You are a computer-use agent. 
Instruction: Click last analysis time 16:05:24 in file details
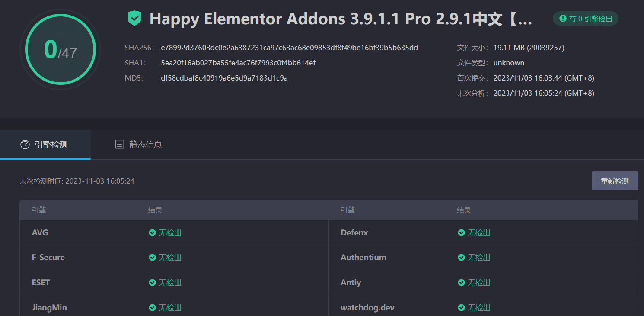[544, 93]
